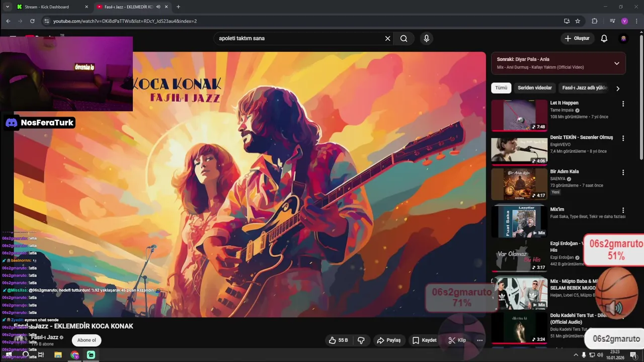This screenshot has height=362, width=644.
Task: Open the Windows notification center icon
Action: point(633,355)
